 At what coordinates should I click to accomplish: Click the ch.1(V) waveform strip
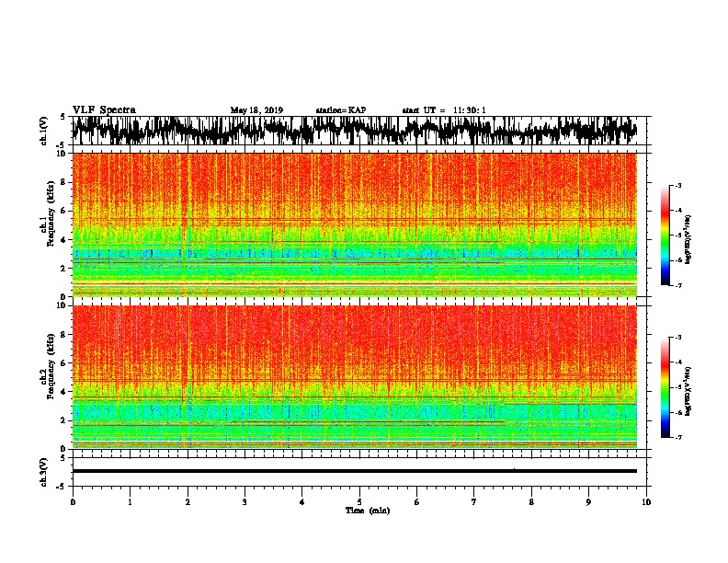click(355, 131)
